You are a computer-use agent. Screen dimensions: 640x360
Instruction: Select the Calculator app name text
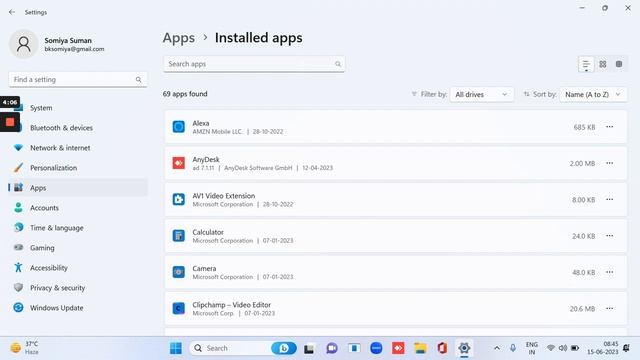tap(208, 232)
